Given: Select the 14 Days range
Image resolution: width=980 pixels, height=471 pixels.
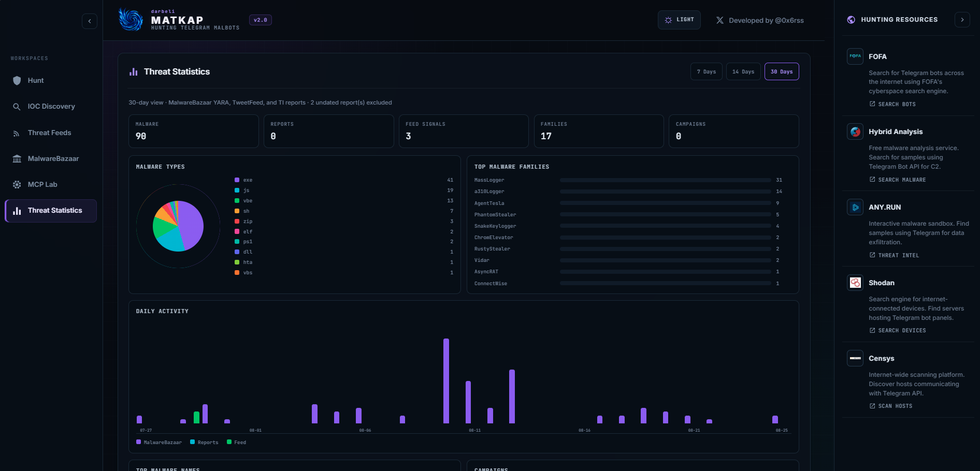Looking at the screenshot, I should point(743,71).
